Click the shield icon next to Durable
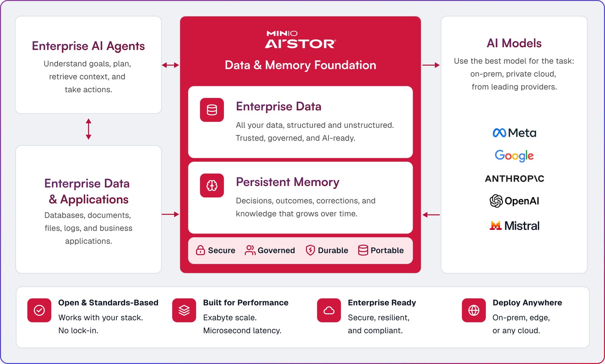The height and width of the screenshot is (364, 605). point(310,250)
